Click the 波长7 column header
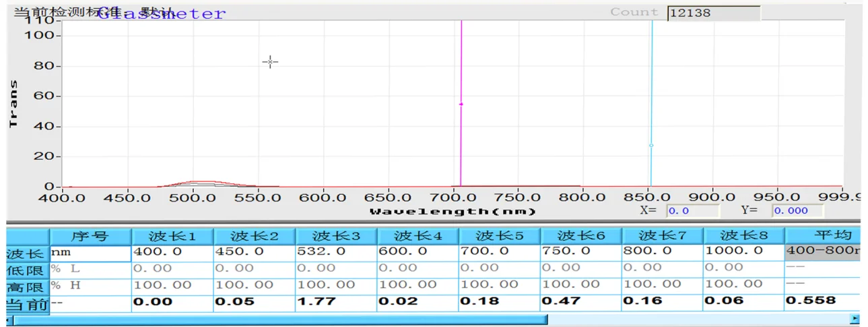Screen dimensions: 868x327 click(663, 236)
